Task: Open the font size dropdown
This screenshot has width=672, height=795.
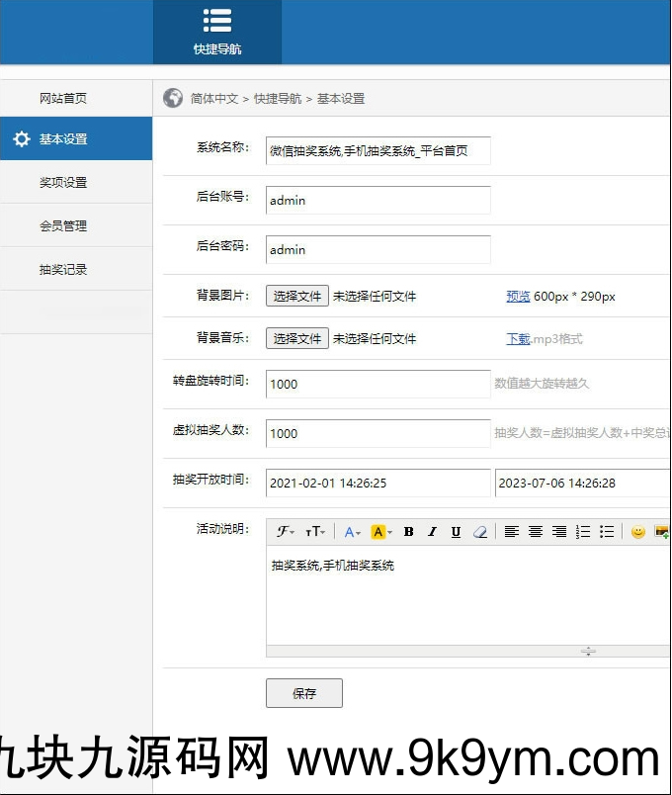Action: click(315, 532)
